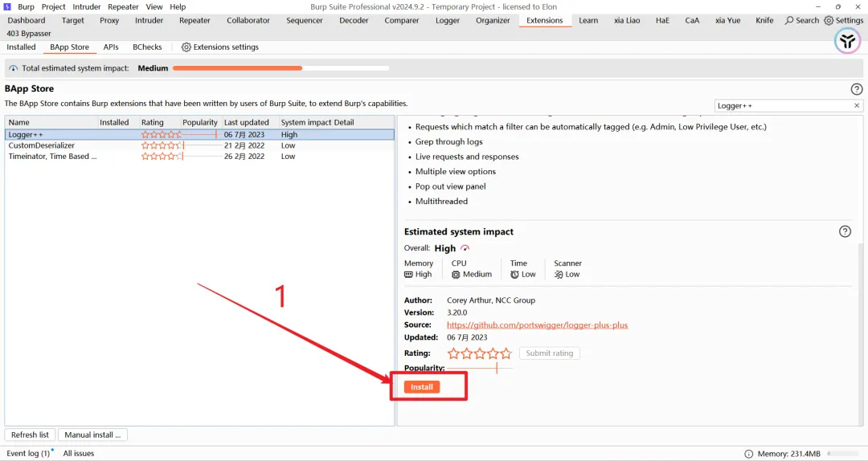Screen dimensions: 868x461
Task: Click the Manual install button
Action: [92, 435]
